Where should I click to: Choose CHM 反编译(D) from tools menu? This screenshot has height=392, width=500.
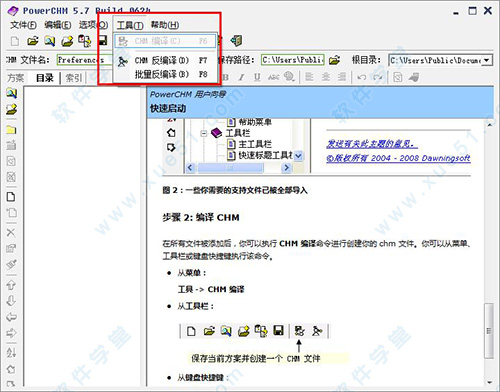pos(166,61)
